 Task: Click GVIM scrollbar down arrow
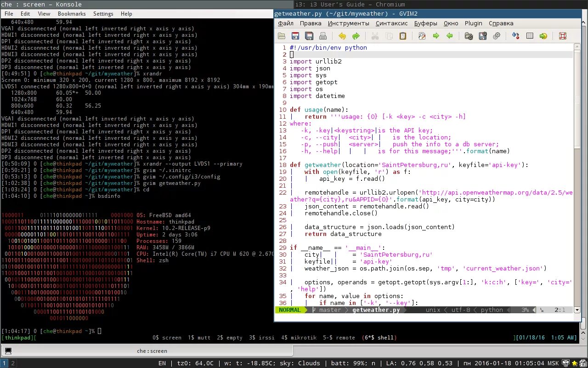(577, 310)
